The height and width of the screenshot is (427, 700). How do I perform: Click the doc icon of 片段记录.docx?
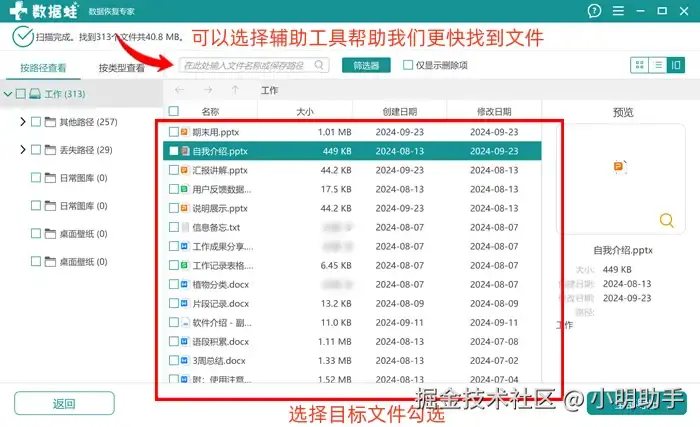184,303
